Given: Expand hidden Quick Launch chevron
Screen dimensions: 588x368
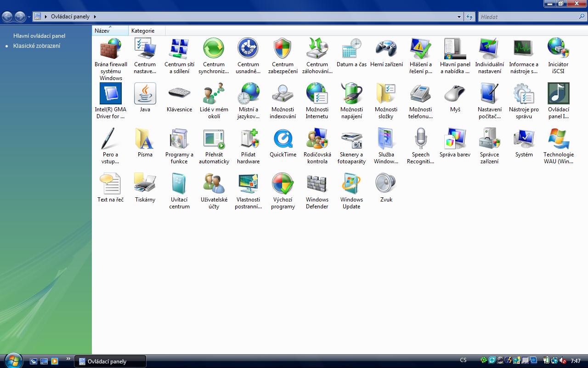Looking at the screenshot, I should pos(68,359).
